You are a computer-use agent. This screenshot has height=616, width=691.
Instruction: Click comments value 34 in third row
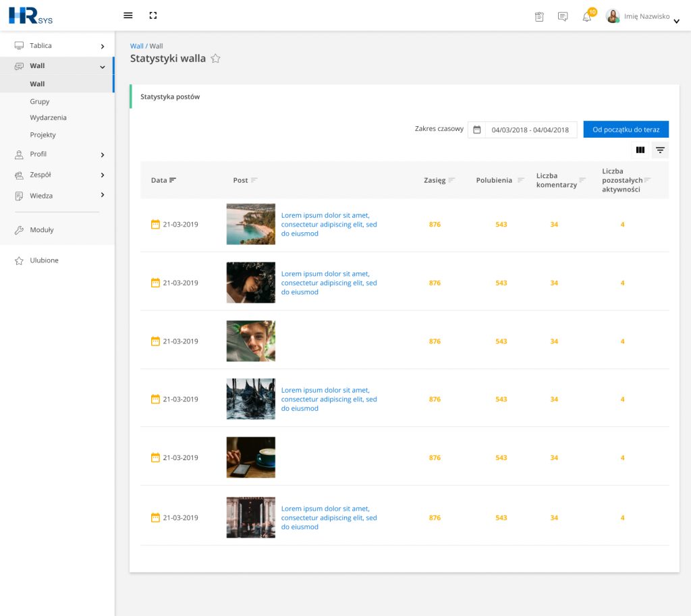(x=554, y=341)
